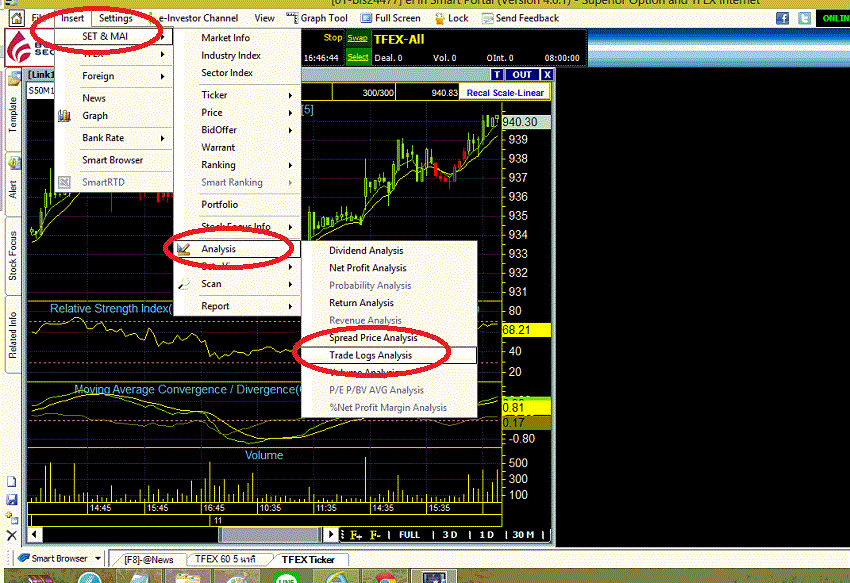The height and width of the screenshot is (583, 850).
Task: Switch to the TFEX 60 5 นาที tab
Action: click(x=226, y=559)
